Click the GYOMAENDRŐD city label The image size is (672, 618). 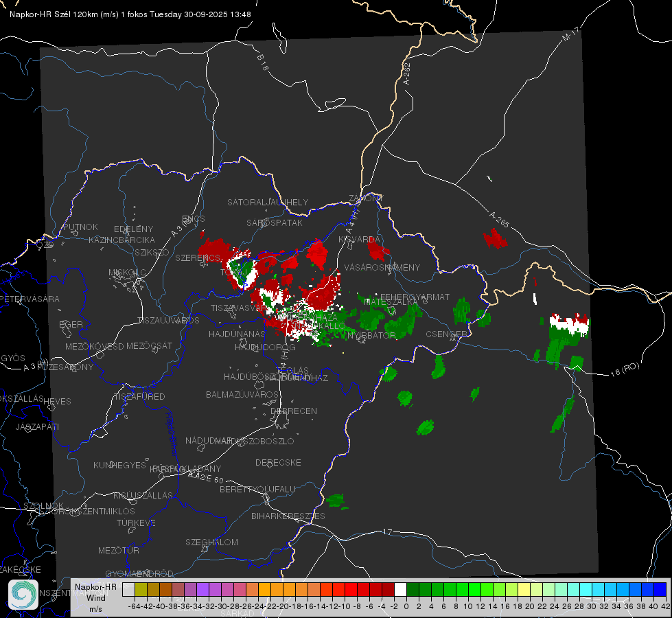point(139,573)
